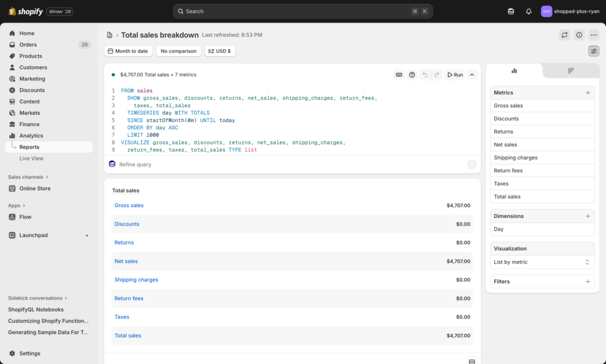This screenshot has height=364, width=606.
Task: Open keyboard shortcuts icon in editor
Action: click(399, 75)
